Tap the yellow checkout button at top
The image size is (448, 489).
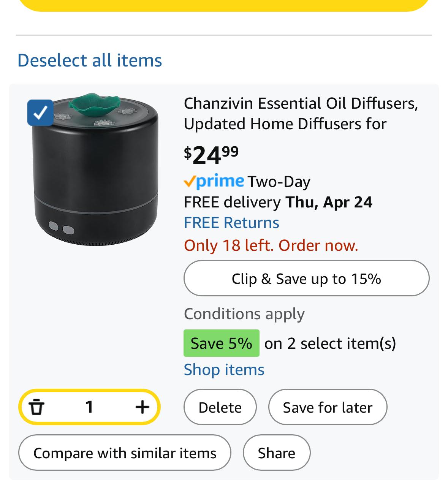click(224, 5)
